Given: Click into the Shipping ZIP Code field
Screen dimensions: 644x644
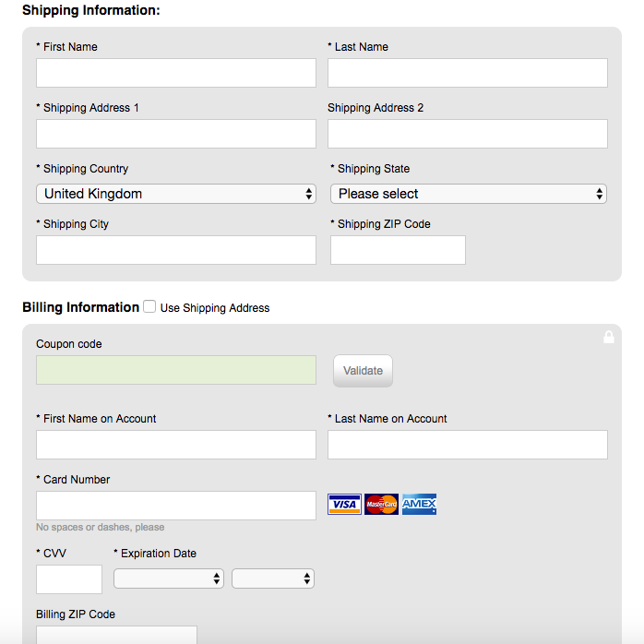Looking at the screenshot, I should [398, 250].
